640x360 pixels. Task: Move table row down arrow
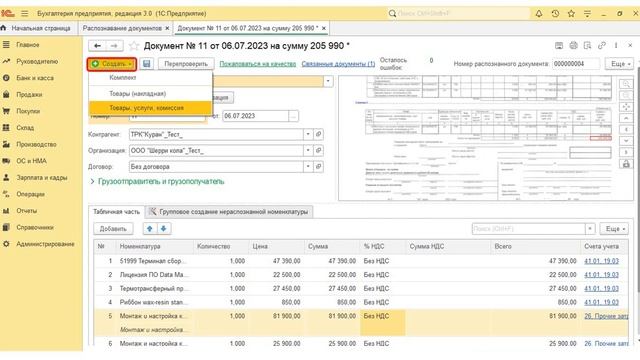coord(163,229)
